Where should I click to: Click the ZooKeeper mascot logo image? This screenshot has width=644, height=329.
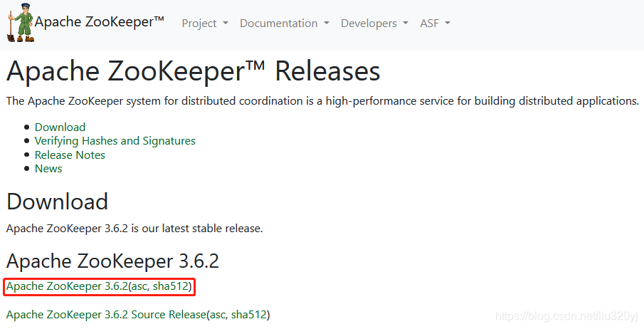tap(21, 23)
